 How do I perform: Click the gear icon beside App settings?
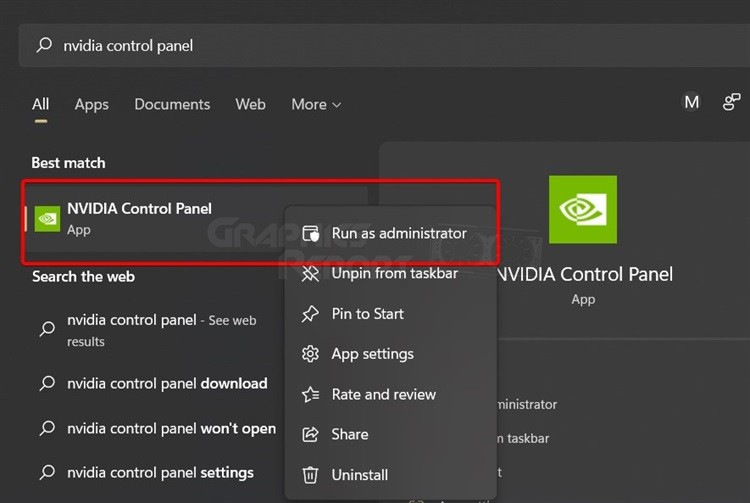coord(310,354)
